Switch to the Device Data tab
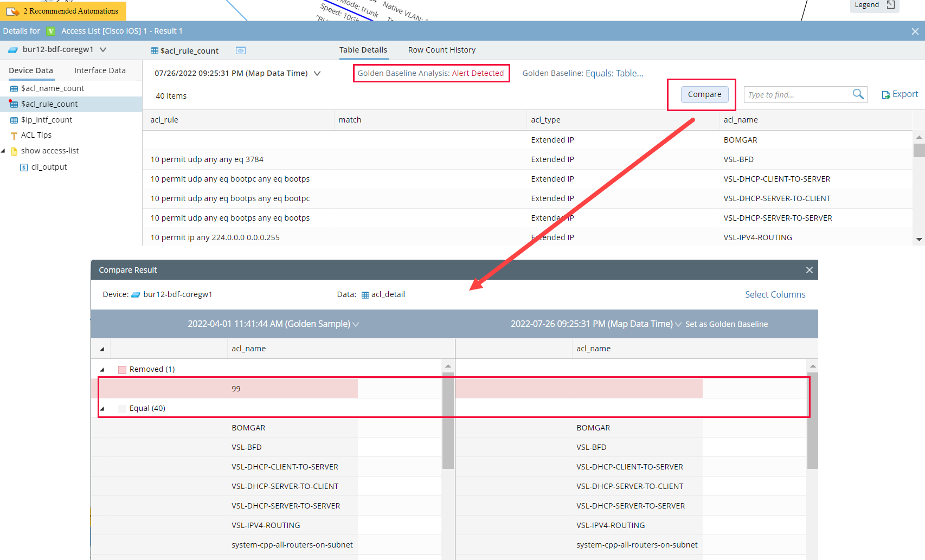 [x=31, y=70]
